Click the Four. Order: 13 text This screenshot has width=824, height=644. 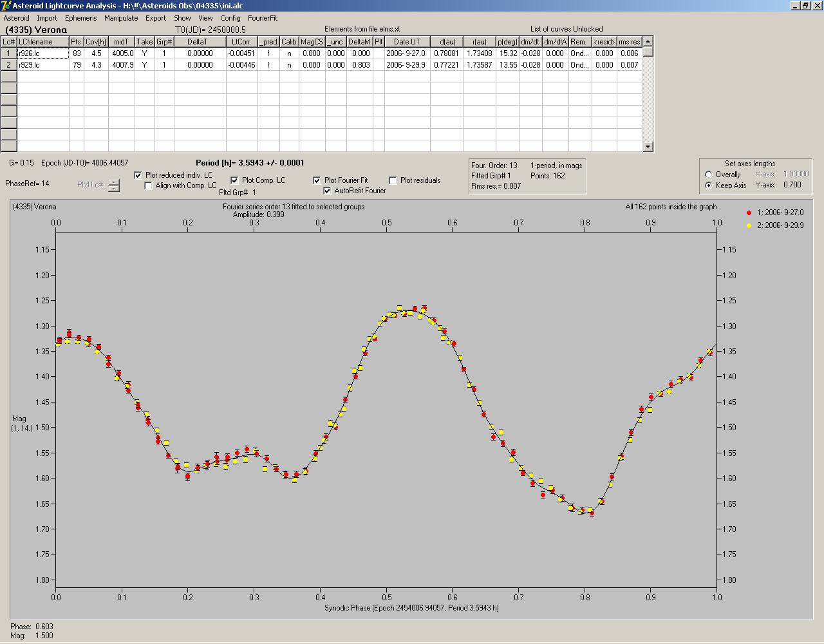(494, 166)
